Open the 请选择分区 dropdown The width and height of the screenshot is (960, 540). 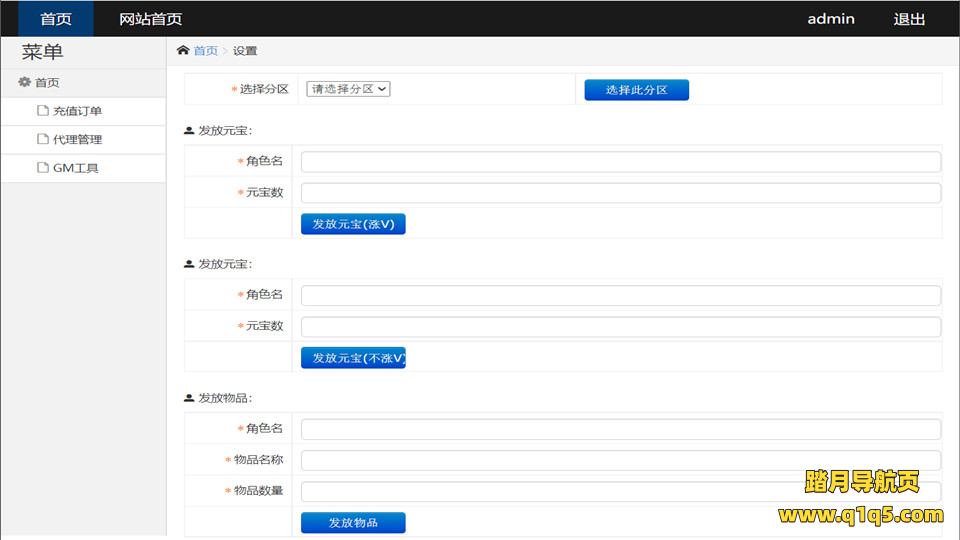348,89
